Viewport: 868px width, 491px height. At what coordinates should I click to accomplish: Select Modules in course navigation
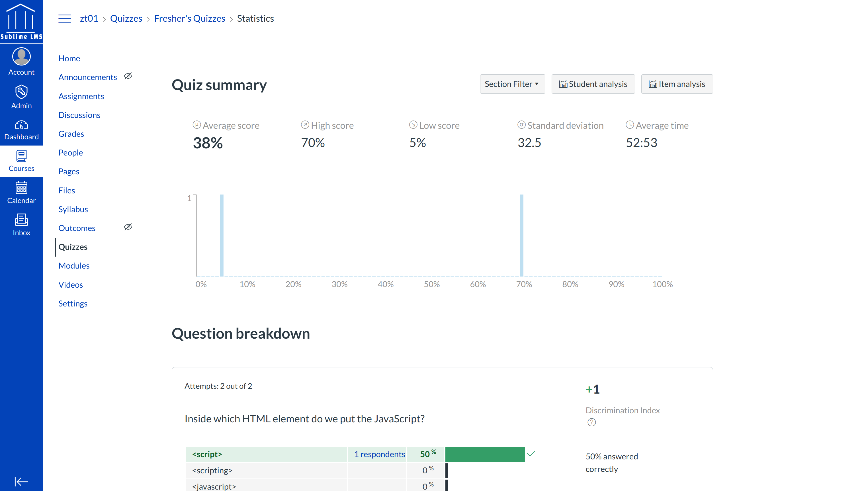[74, 266]
